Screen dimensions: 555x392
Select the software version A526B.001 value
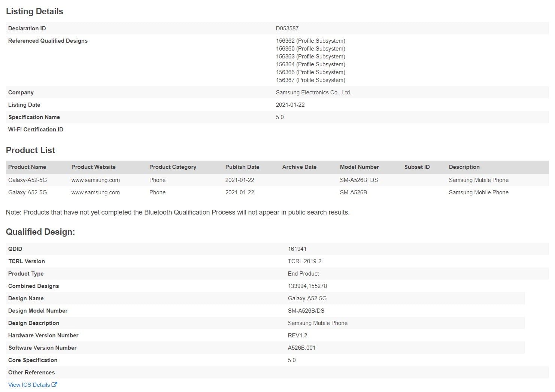[x=301, y=348]
